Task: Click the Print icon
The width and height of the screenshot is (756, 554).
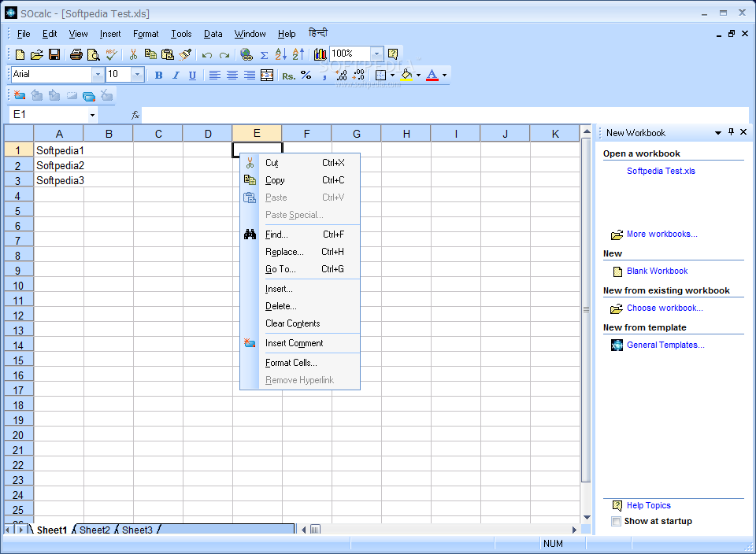Action: click(x=76, y=54)
